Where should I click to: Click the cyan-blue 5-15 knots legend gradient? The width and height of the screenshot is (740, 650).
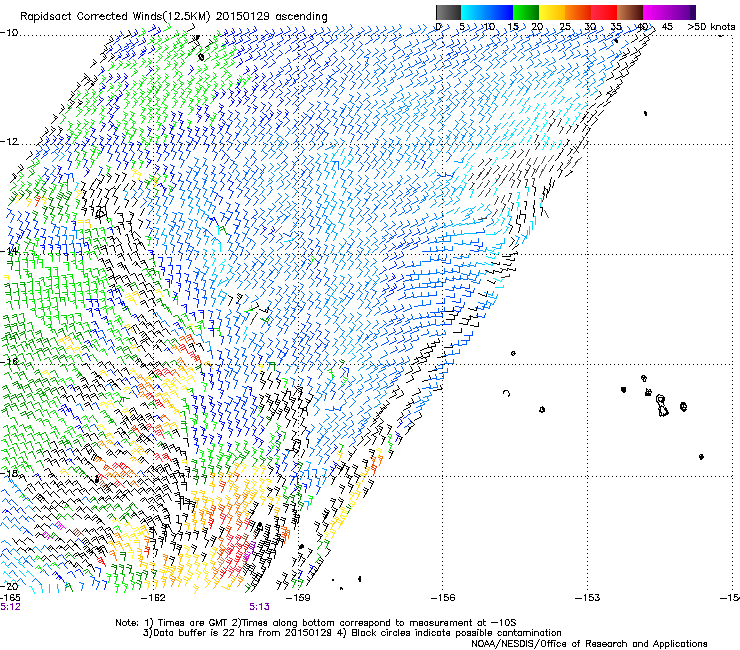(487, 12)
